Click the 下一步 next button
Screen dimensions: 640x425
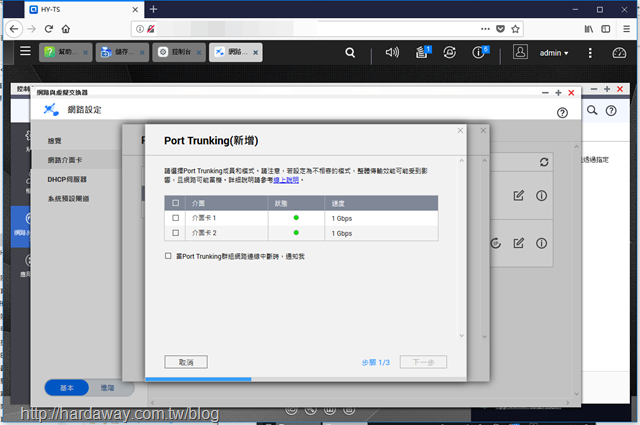click(x=423, y=362)
